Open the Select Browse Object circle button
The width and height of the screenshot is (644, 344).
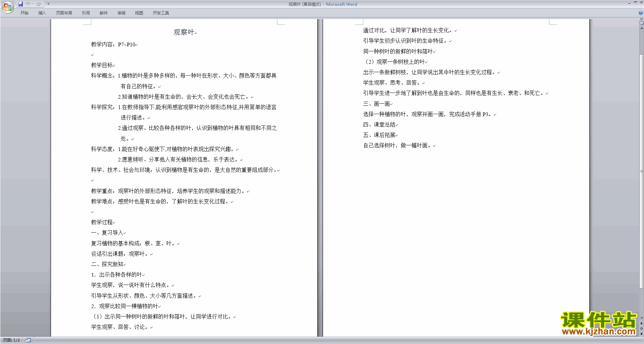(x=642, y=329)
